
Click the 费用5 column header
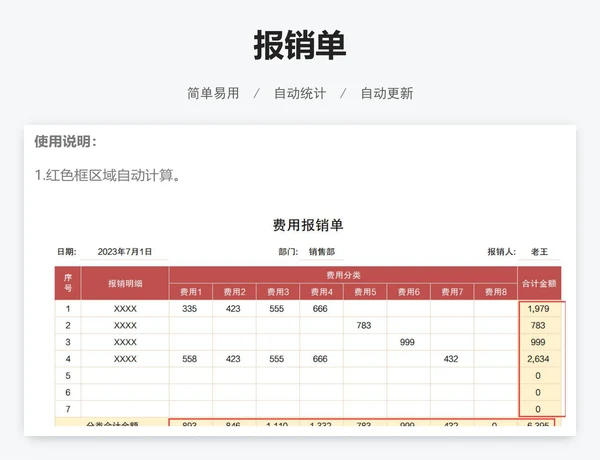[x=365, y=292]
